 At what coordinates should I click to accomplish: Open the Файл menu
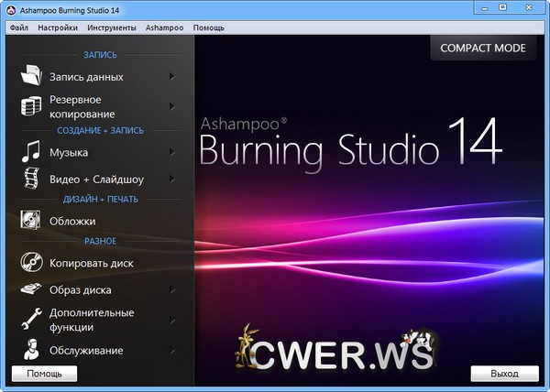click(x=18, y=28)
